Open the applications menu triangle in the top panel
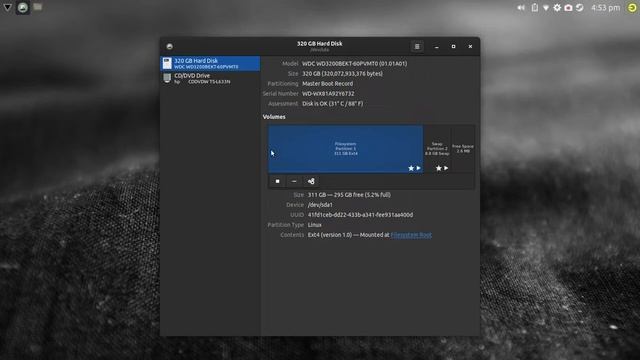Viewport: 640px width, 360px height. (7, 7)
